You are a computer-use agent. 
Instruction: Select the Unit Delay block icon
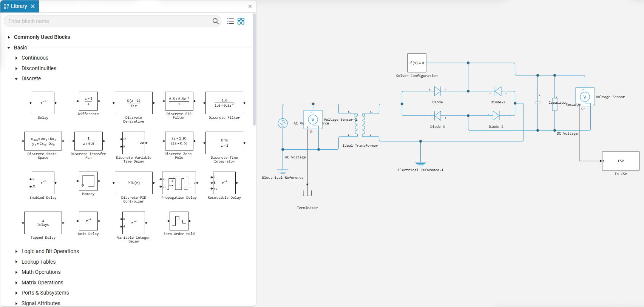(88, 221)
